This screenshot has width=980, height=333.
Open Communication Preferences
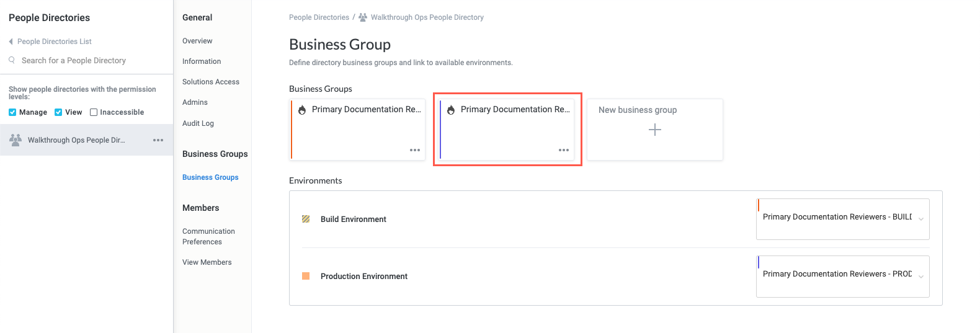click(x=208, y=236)
